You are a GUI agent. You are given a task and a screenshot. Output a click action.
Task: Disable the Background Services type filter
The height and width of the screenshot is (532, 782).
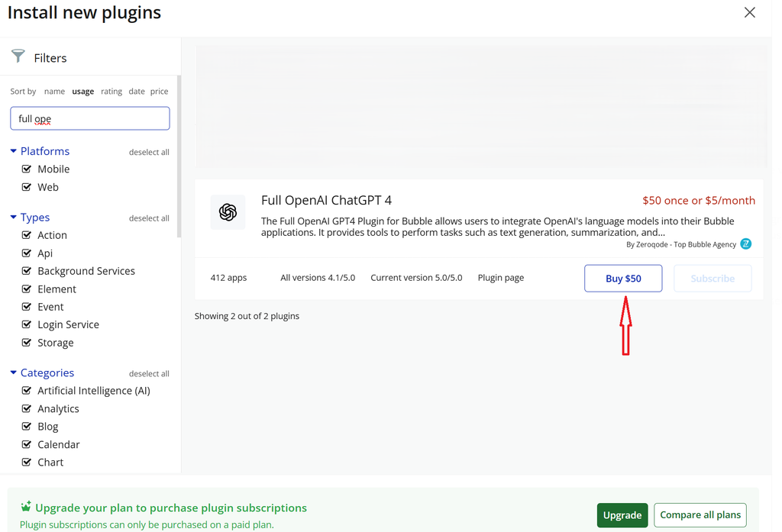coord(27,271)
